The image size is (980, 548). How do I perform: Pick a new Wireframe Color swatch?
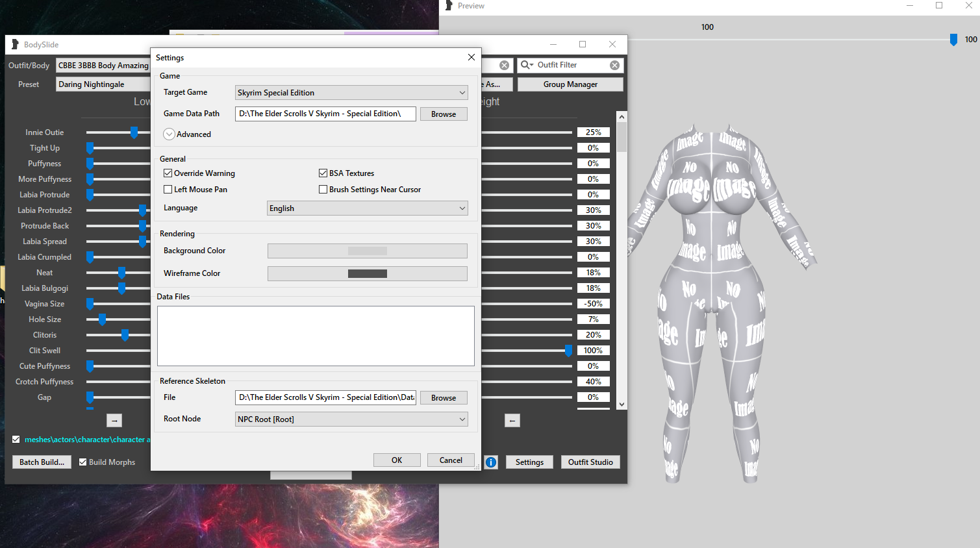click(368, 274)
